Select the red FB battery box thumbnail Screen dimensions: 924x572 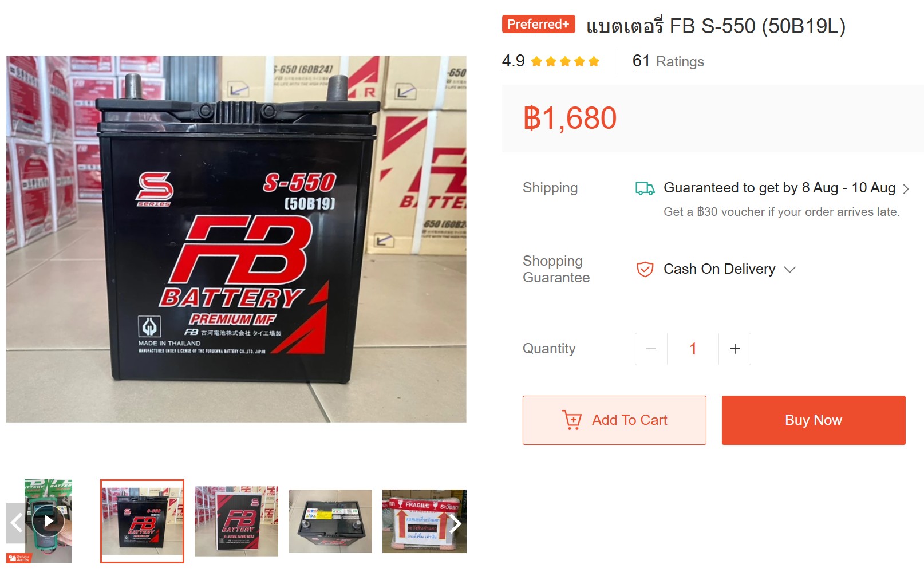(236, 521)
